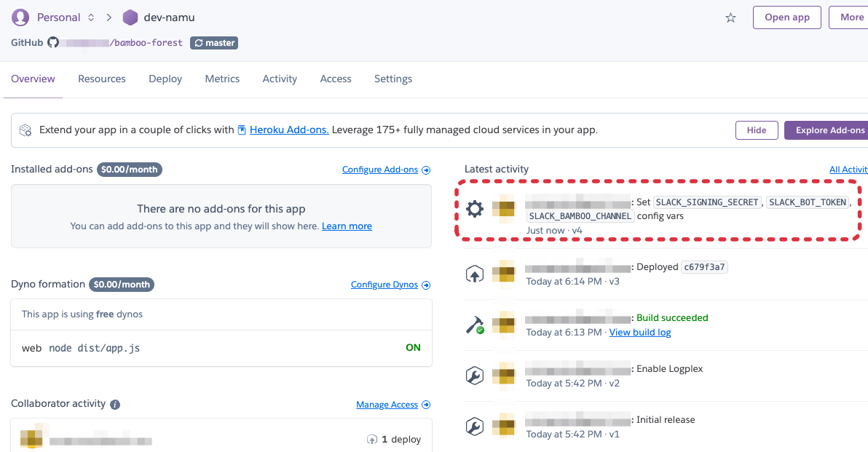Click the Dyno formation $0.00/month badge

pyautogui.click(x=121, y=285)
